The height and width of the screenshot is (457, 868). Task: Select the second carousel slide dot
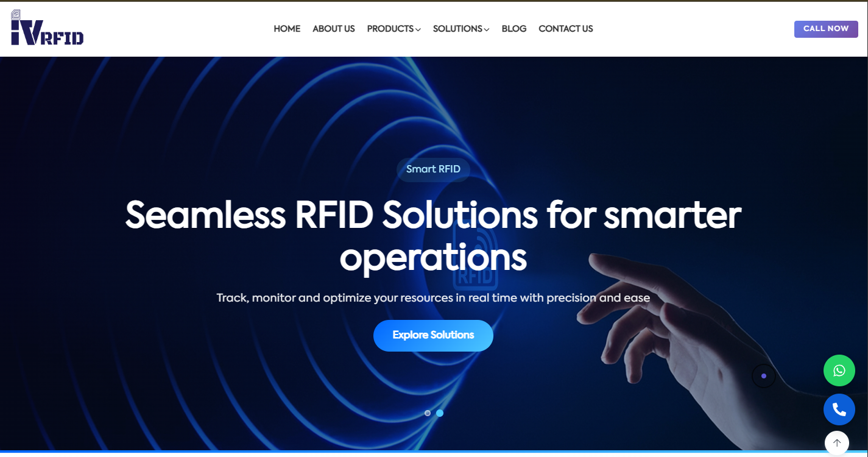pyautogui.click(x=440, y=413)
